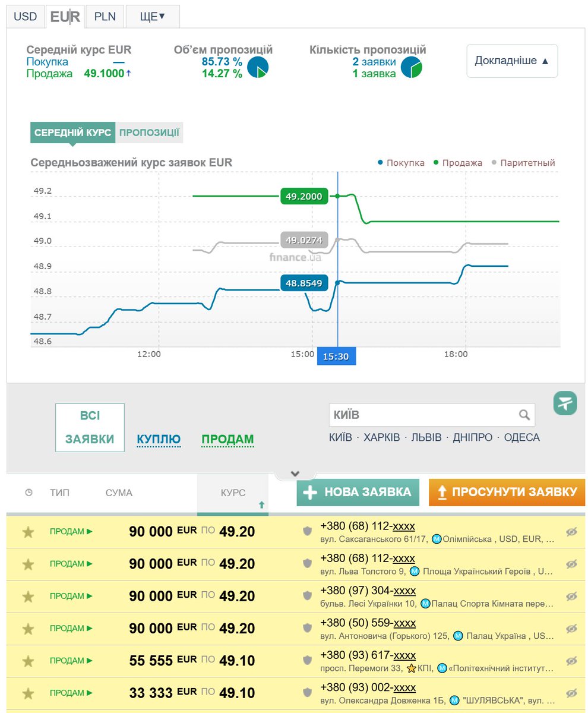
Task: Star the Льва Толстого 9 offer
Action: 28,564
